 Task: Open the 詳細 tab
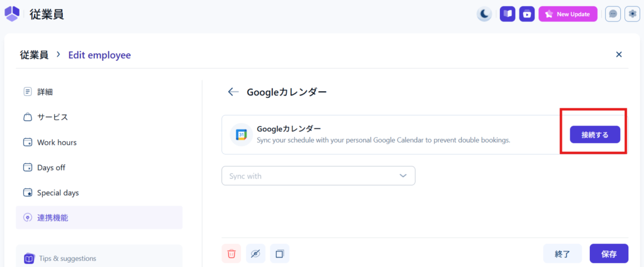pos(45,92)
